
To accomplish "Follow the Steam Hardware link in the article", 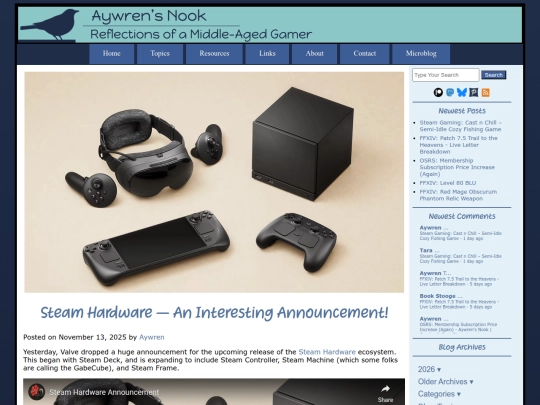I will click(327, 352).
